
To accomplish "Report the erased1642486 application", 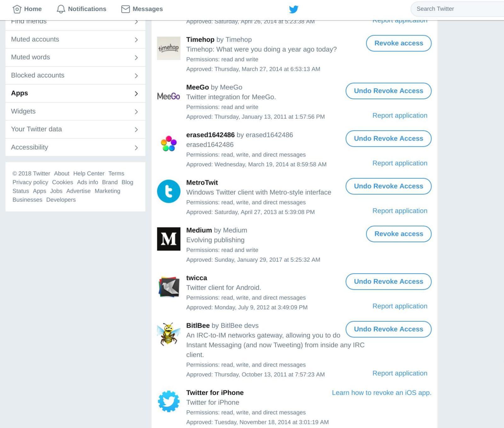I will [400, 163].
